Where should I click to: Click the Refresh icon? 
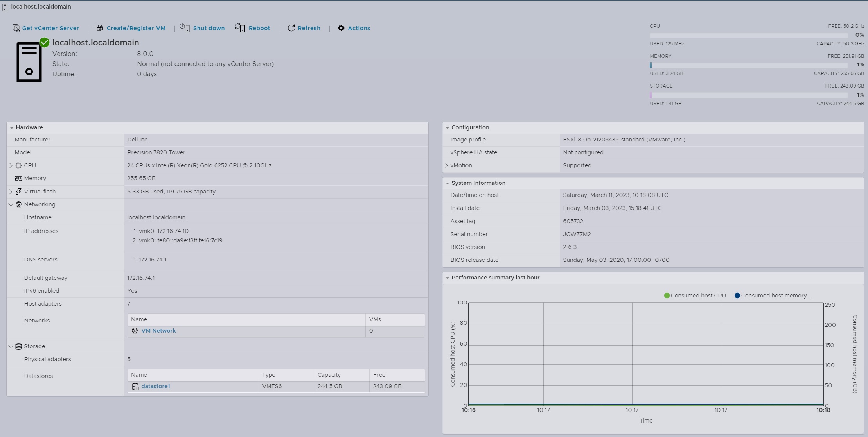(x=291, y=28)
